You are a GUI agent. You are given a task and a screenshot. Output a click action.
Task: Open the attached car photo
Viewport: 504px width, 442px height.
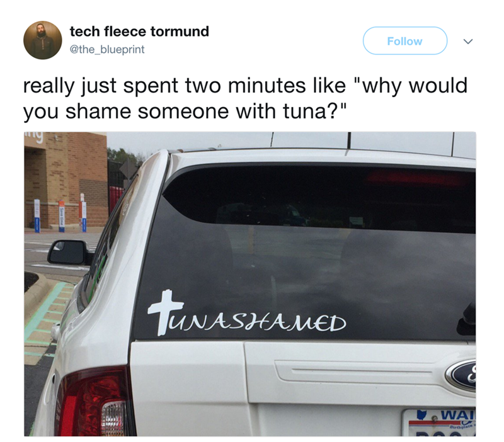(250, 284)
